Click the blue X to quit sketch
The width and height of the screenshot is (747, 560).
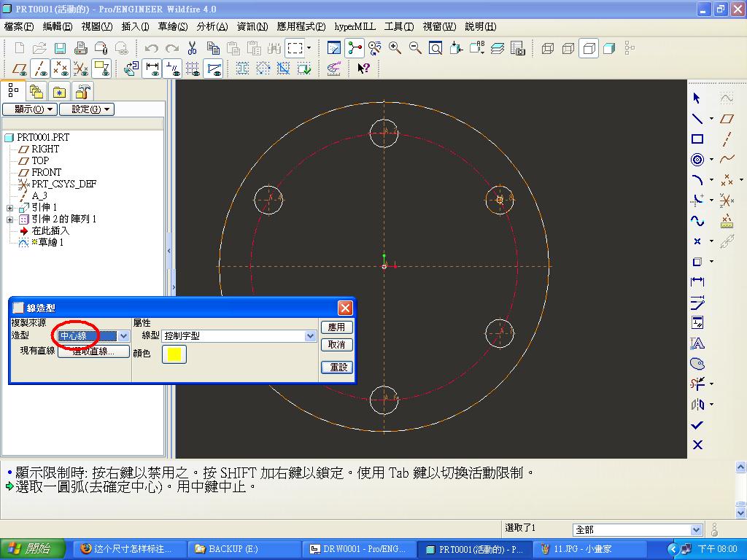[x=697, y=445]
